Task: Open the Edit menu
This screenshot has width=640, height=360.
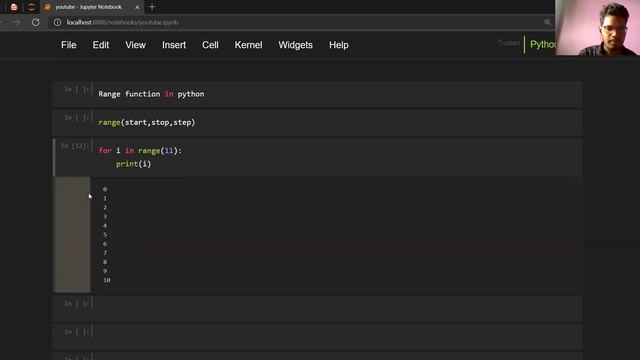Action: click(x=100, y=45)
